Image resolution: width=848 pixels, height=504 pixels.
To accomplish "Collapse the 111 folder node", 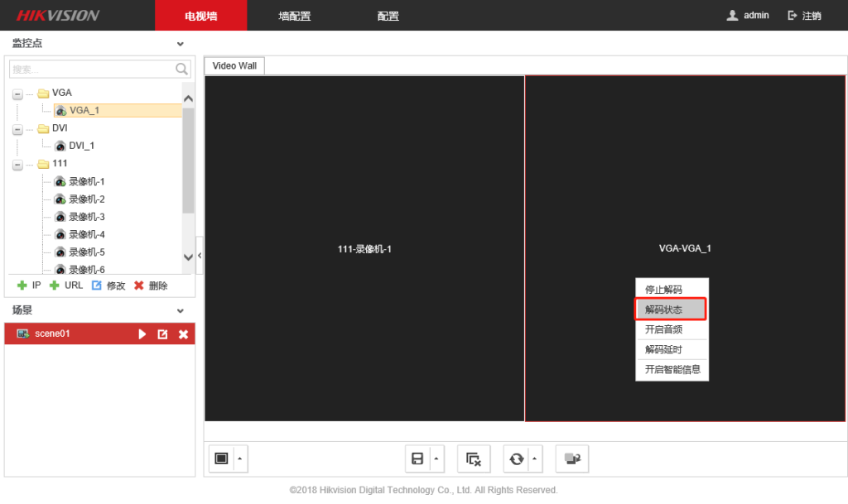I will pos(17,164).
